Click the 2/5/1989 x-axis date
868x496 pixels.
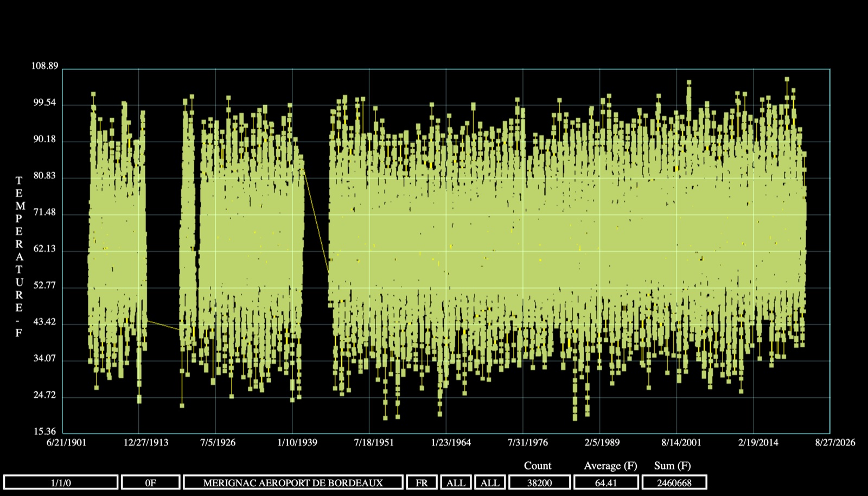click(602, 442)
